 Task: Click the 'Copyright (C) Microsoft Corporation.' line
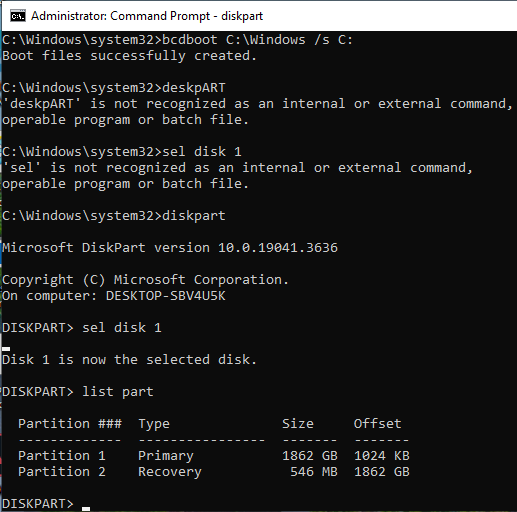145,280
